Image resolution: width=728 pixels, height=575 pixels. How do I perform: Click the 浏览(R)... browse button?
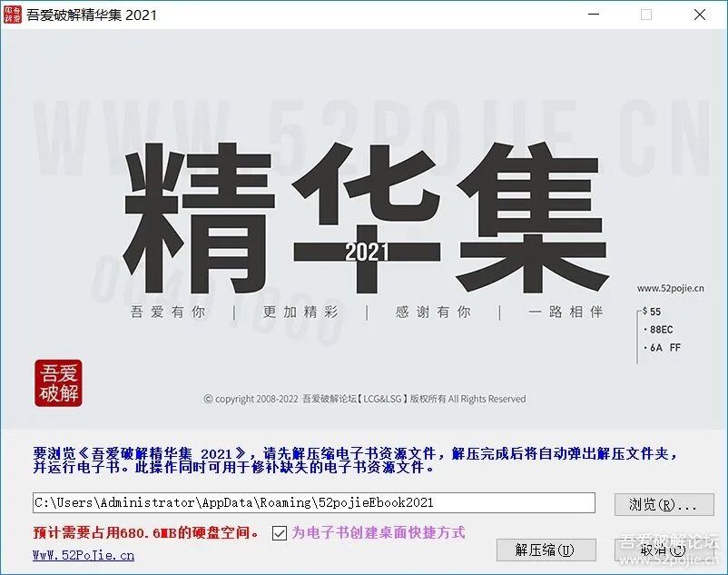click(x=664, y=504)
